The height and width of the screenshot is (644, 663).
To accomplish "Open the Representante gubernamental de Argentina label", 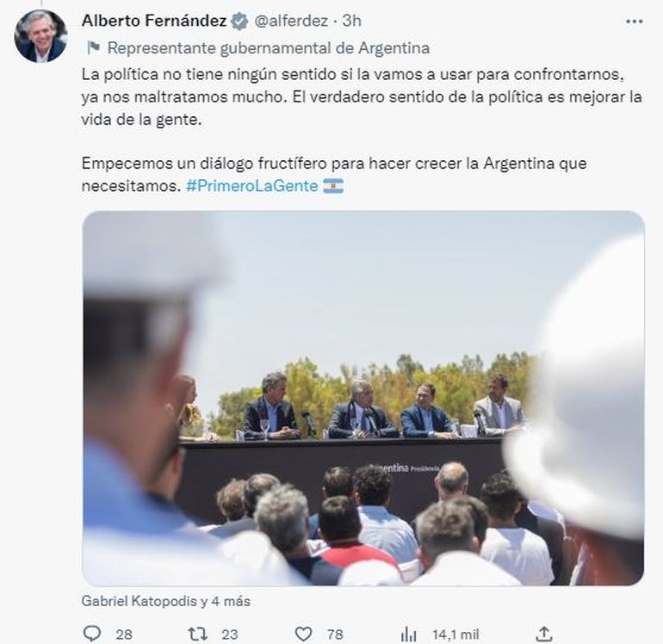I will point(269,48).
